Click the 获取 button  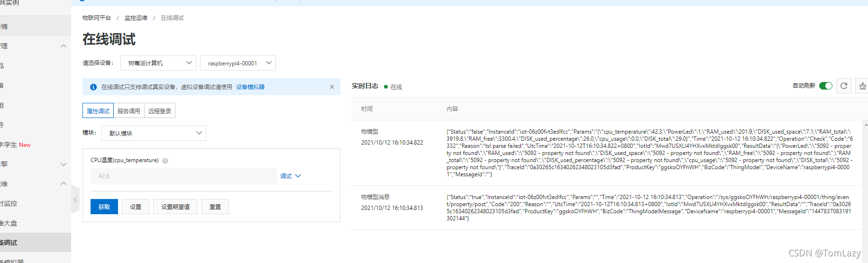tap(104, 207)
